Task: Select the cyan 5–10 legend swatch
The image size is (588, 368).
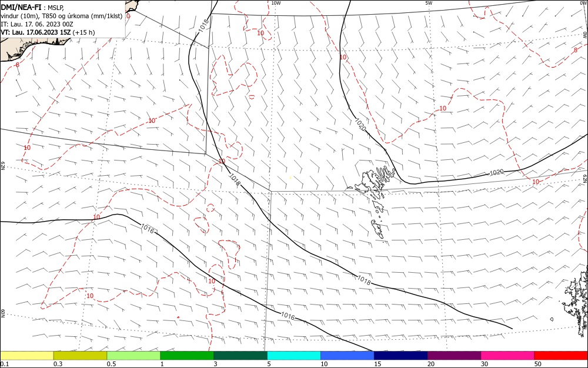Action: [x=294, y=356]
